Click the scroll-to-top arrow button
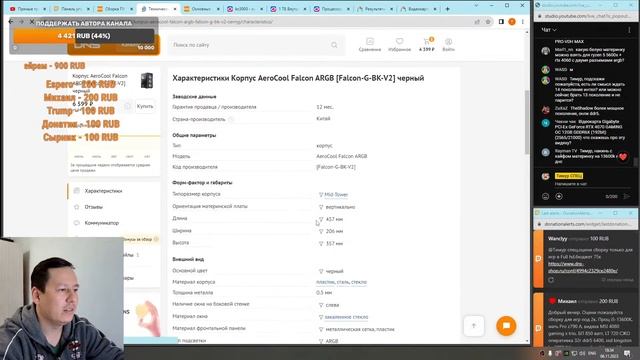This screenshot has height=360, width=640. [474, 326]
